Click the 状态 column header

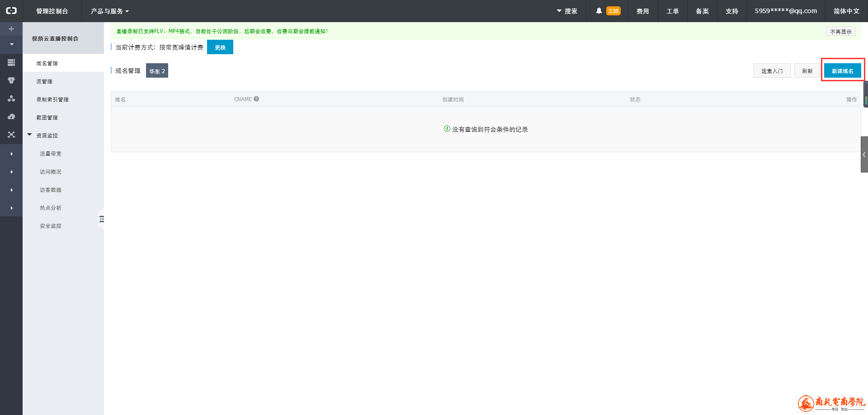tap(635, 99)
